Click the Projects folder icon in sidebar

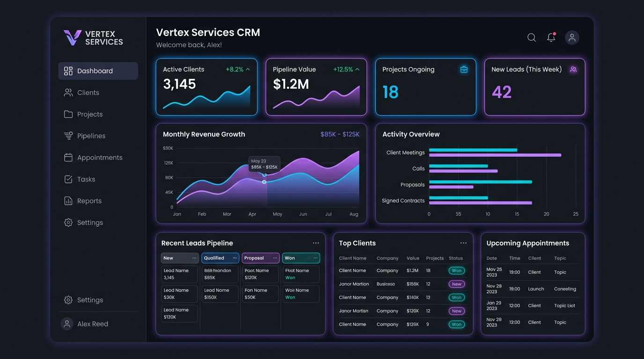68,114
